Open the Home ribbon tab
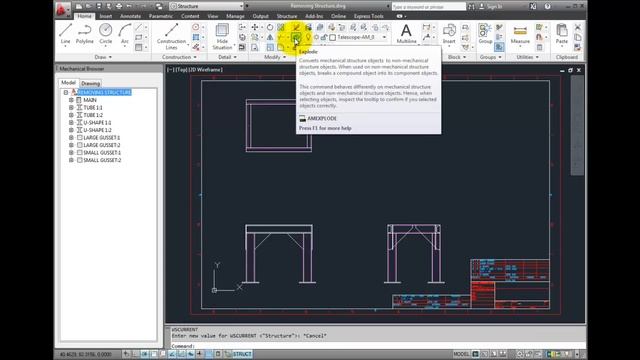This screenshot has height=360, width=640. point(84,16)
